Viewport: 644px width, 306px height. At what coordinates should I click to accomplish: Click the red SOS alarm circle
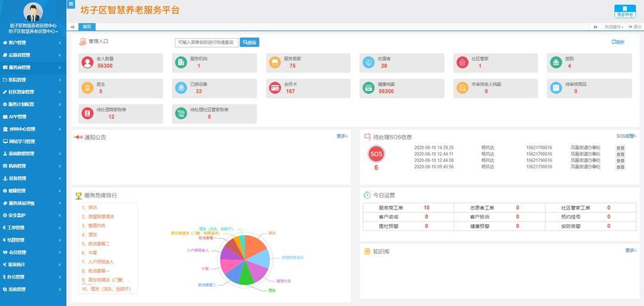[x=376, y=154]
